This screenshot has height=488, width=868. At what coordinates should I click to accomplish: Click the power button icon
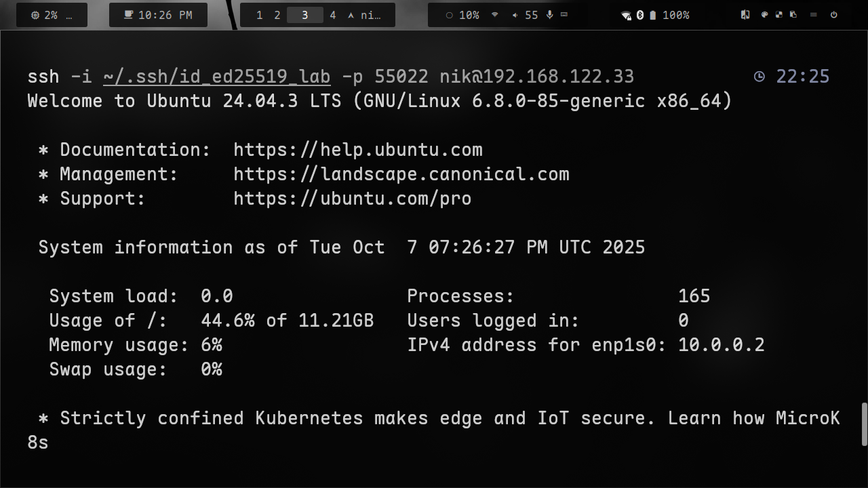834,15
